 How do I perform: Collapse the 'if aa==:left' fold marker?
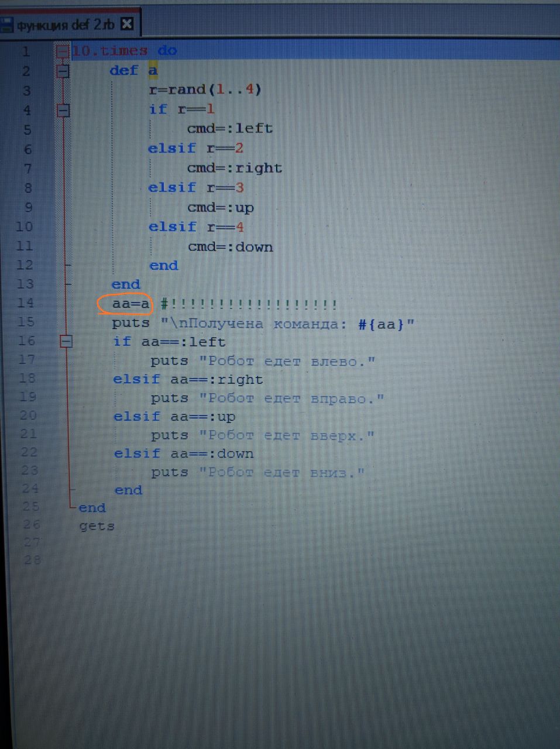click(x=66, y=341)
